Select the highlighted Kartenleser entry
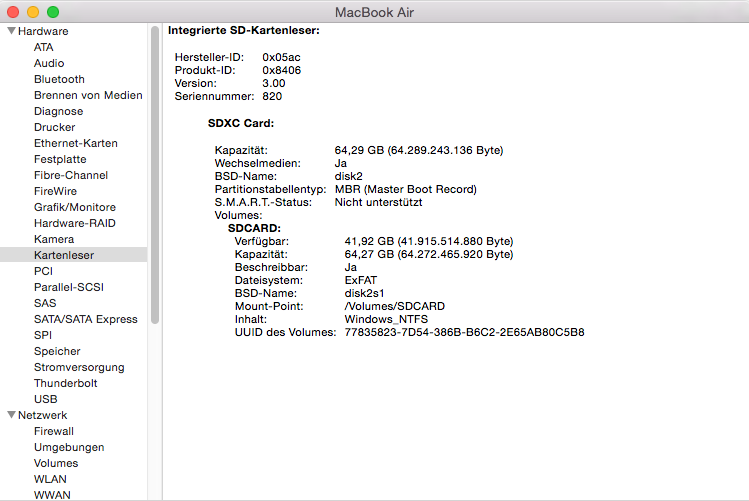749x501 pixels. pos(74,255)
